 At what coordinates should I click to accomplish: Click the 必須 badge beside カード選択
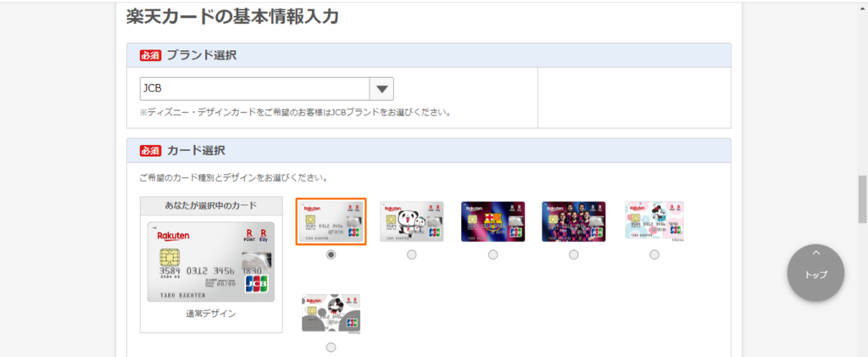pos(150,151)
